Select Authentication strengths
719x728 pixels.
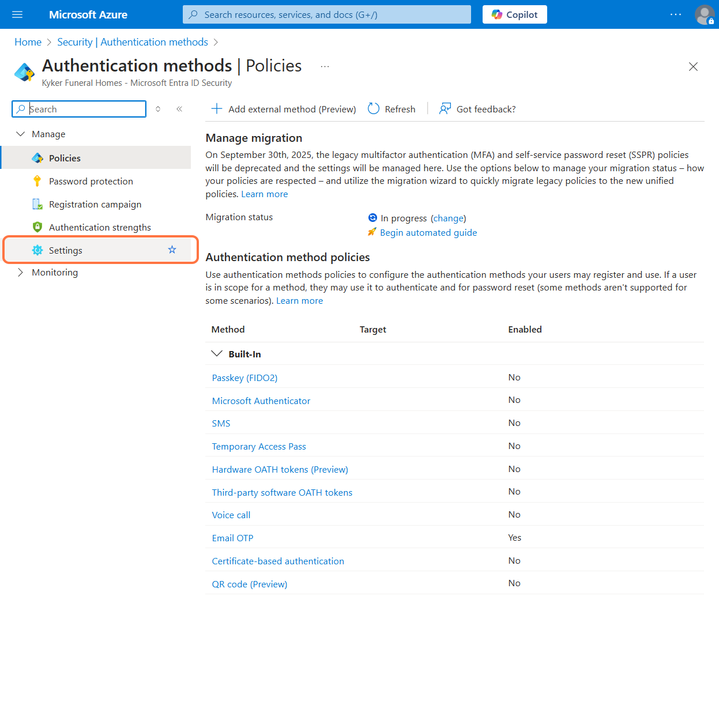pos(99,227)
